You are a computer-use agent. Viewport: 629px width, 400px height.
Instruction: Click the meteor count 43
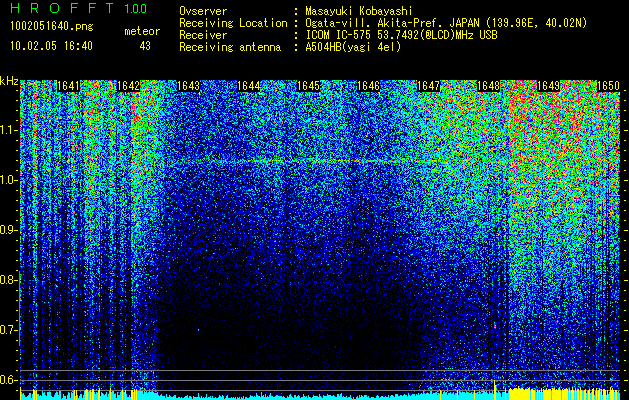pos(145,46)
